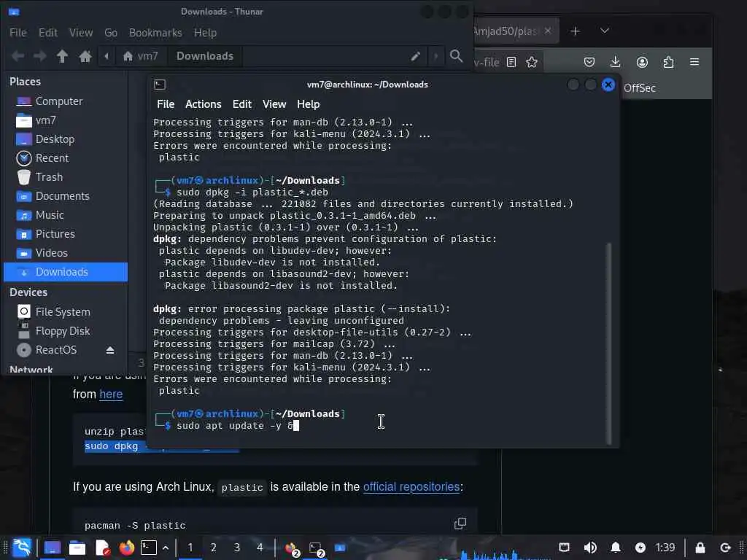
Task: Switch to workspace 4
Action: pyautogui.click(x=260, y=548)
